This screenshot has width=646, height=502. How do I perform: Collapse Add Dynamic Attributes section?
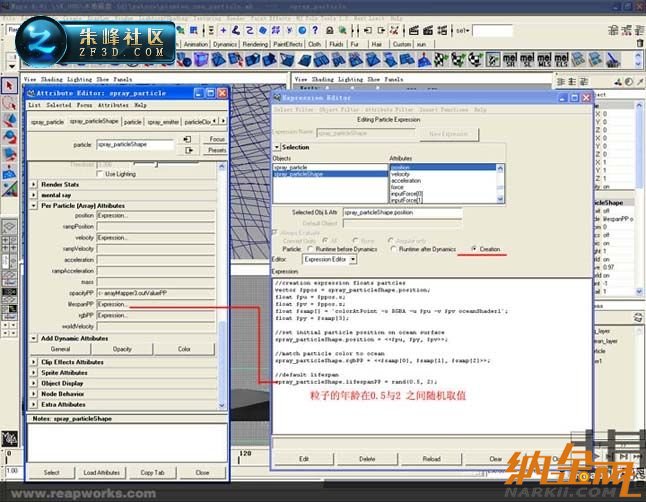click(34, 338)
